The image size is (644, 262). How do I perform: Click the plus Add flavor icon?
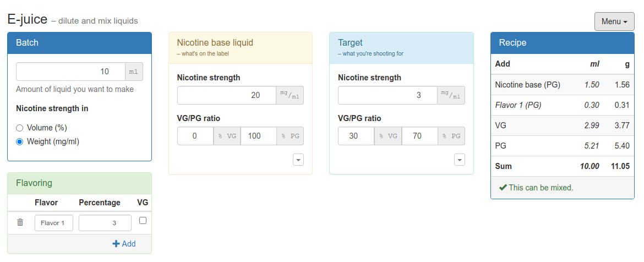(x=116, y=243)
